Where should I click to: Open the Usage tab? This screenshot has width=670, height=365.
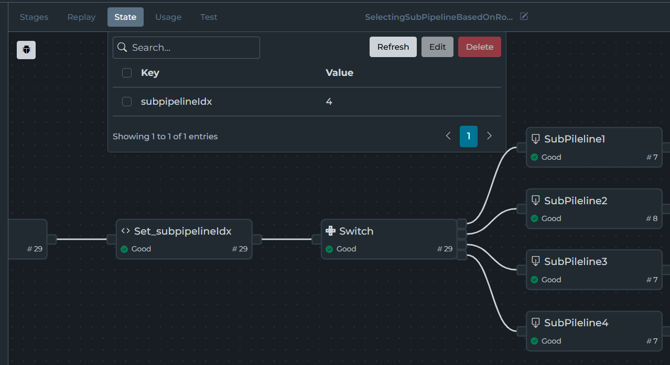pyautogui.click(x=168, y=17)
